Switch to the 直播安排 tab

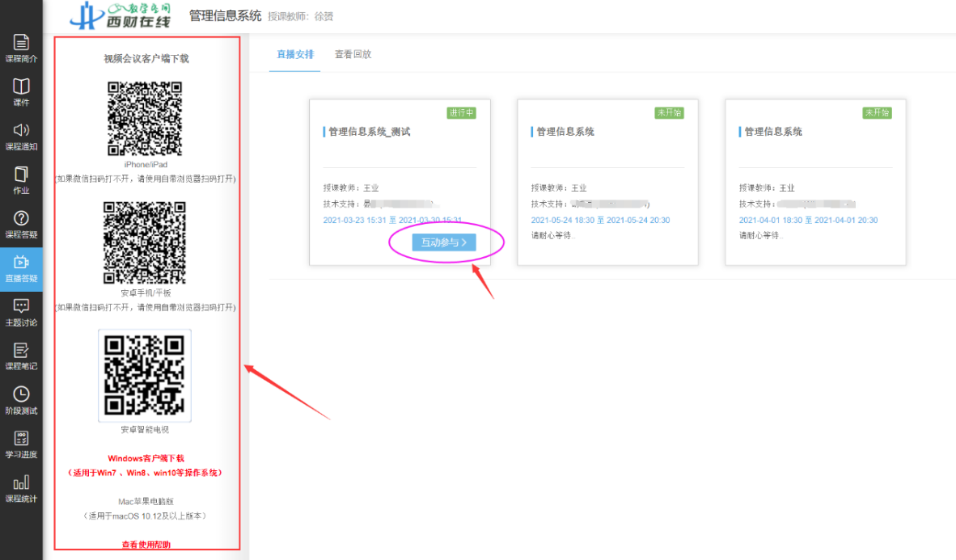pyautogui.click(x=294, y=55)
